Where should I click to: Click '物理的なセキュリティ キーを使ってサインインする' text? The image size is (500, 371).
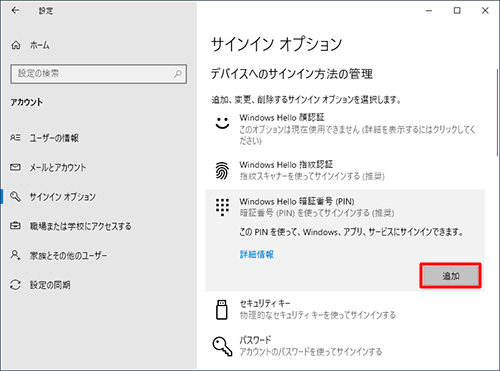click(317, 315)
